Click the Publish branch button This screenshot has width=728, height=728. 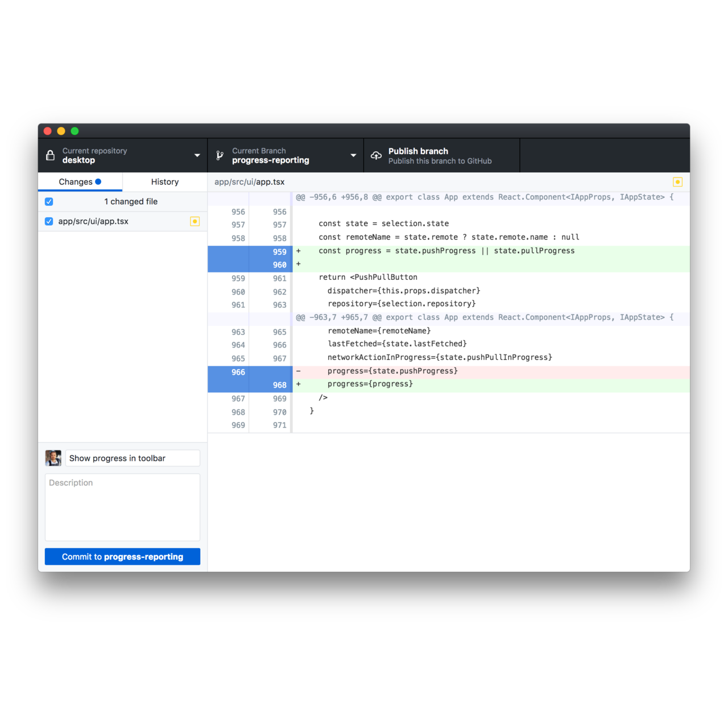441,155
